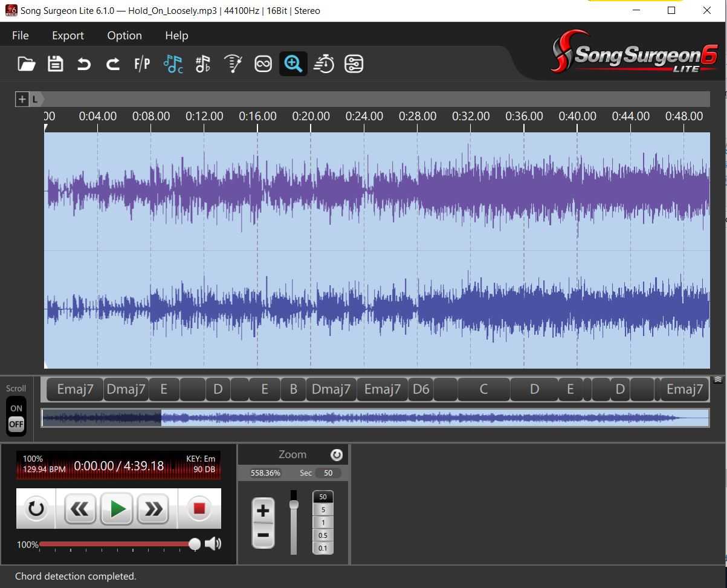This screenshot has height=588, width=727.
Task: Add a marker with the plus button
Action: 22,99
